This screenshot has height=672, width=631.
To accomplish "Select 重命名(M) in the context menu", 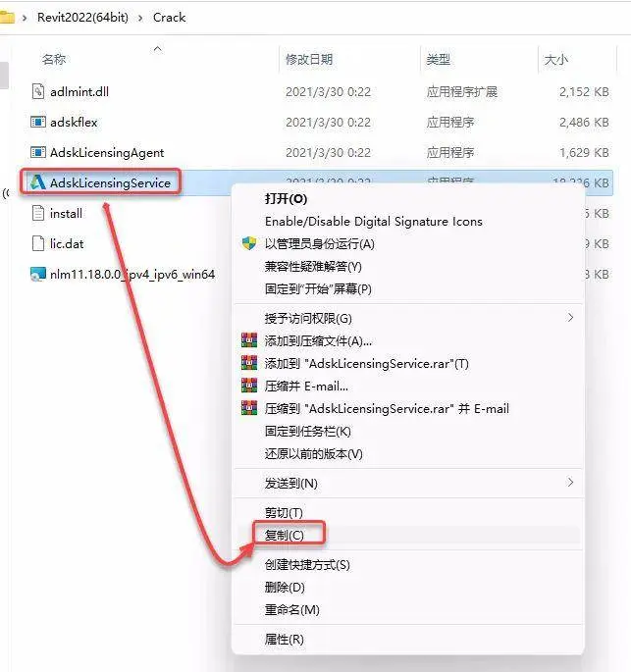I will tap(291, 610).
